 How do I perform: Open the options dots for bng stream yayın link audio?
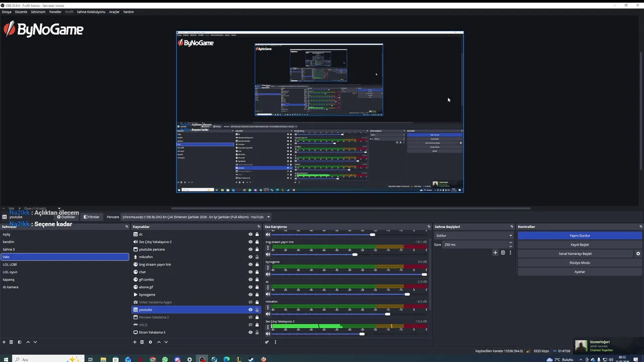tap(268, 248)
